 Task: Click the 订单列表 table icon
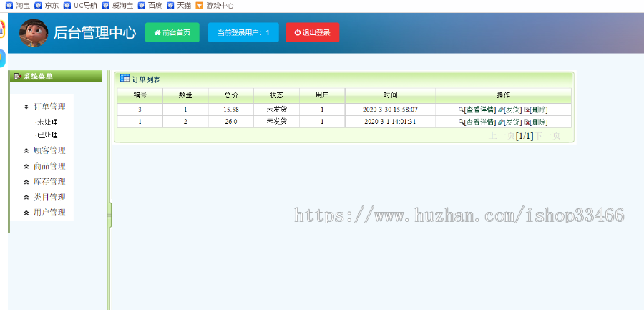click(125, 78)
